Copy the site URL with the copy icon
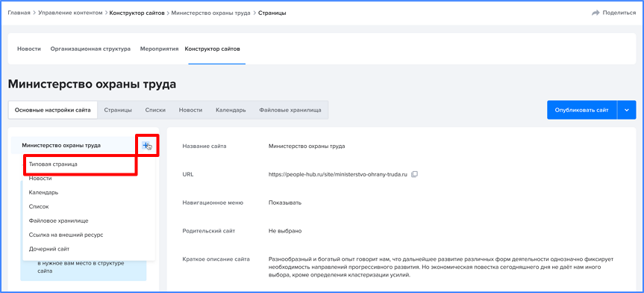This screenshot has width=644, height=293. (x=414, y=174)
